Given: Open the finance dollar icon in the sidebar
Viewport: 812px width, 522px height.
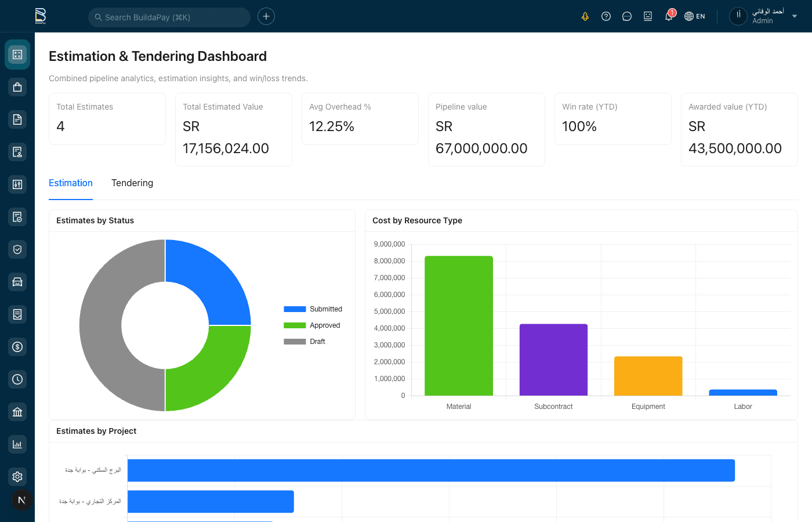Looking at the screenshot, I should pos(17,346).
